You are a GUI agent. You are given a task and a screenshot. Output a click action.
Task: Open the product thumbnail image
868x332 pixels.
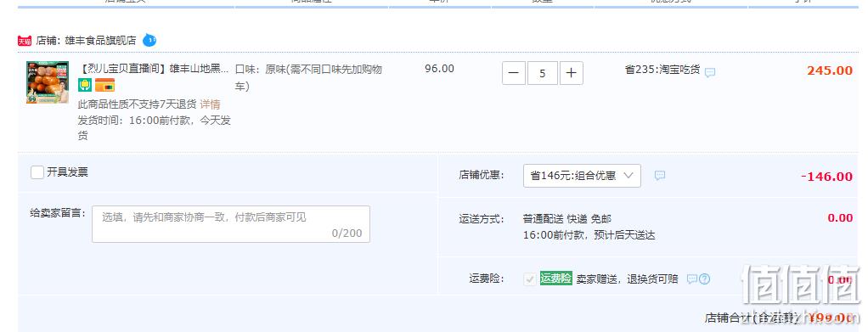pos(48,82)
